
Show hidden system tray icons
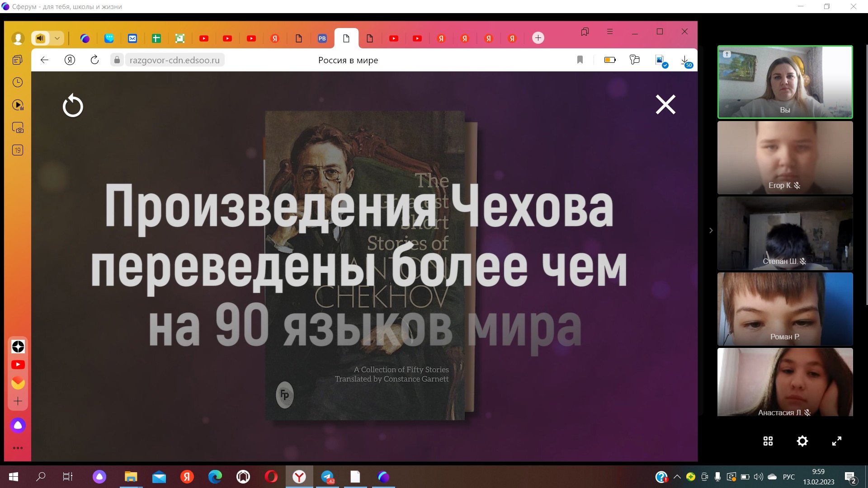point(677,477)
